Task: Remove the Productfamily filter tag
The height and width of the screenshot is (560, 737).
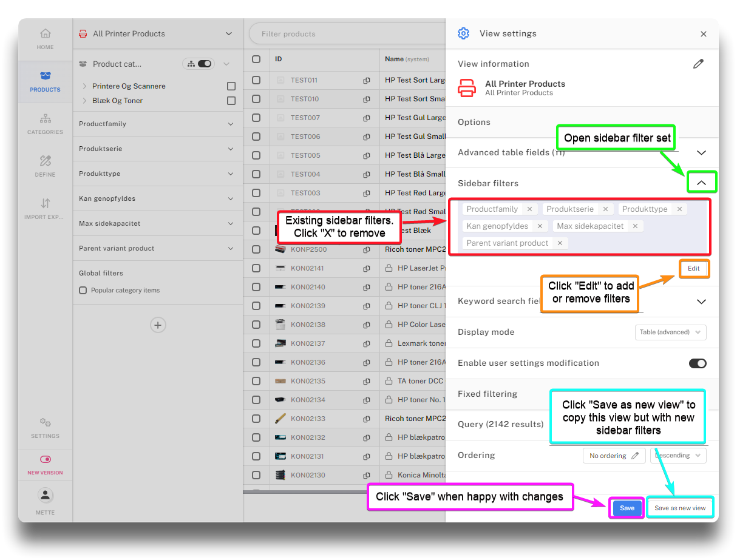Action: point(529,209)
